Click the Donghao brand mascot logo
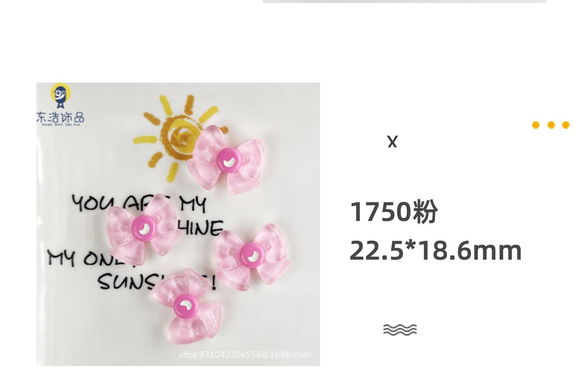Image resolution: width=588 pixels, height=372 pixels. [60, 96]
